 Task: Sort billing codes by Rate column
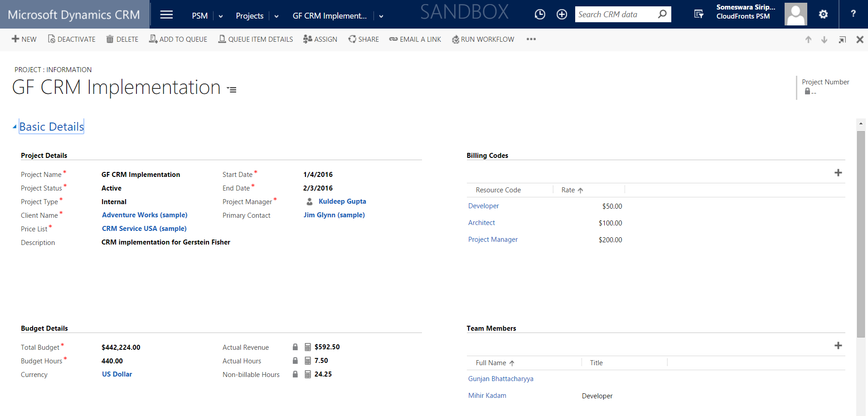[572, 190]
